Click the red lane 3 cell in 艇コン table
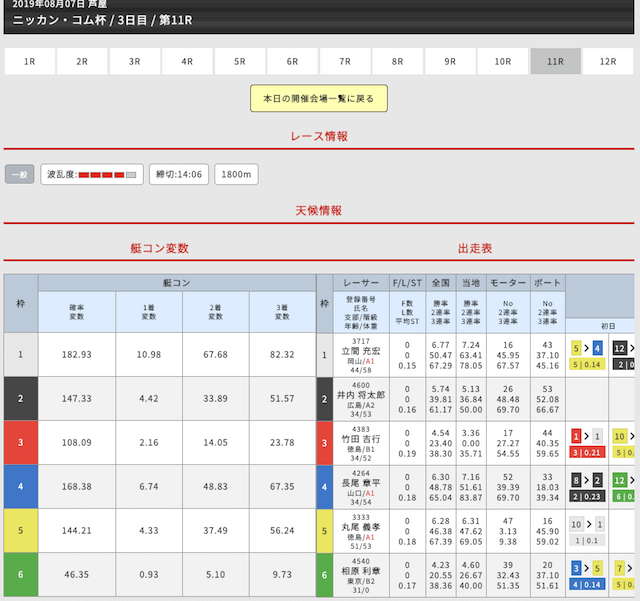Image resolution: width=640 pixels, height=601 pixels. coord(21,443)
